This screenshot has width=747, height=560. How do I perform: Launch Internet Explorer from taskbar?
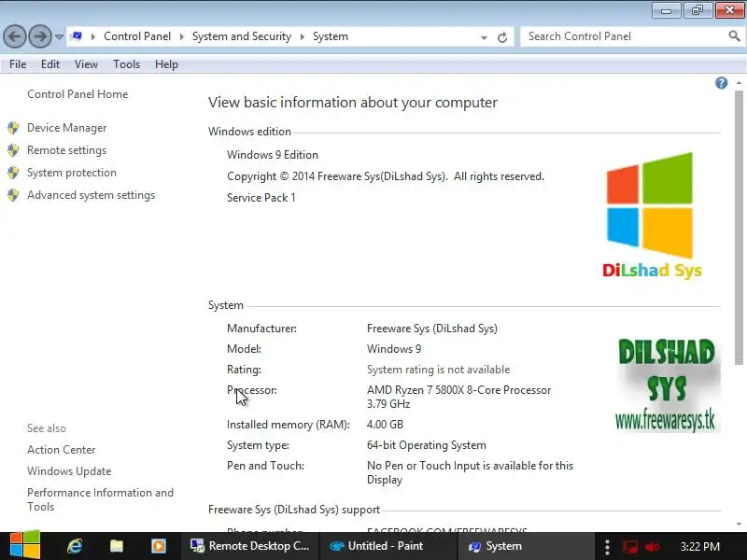pyautogui.click(x=75, y=546)
